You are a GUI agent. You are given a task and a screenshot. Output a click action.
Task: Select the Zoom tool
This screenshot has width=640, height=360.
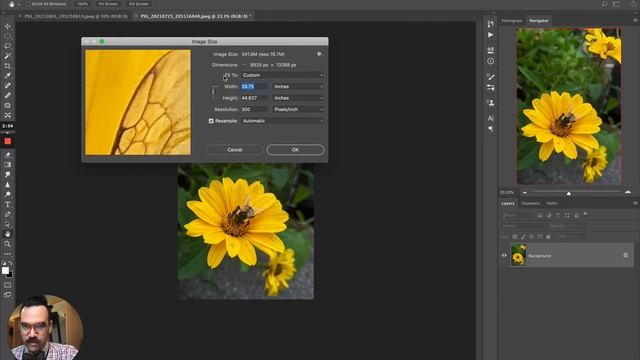tap(7, 244)
